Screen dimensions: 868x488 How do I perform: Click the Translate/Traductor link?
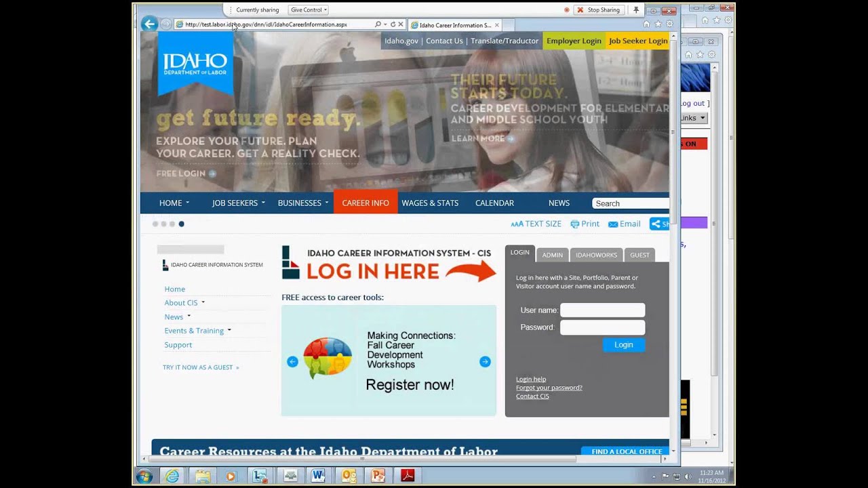coord(505,41)
